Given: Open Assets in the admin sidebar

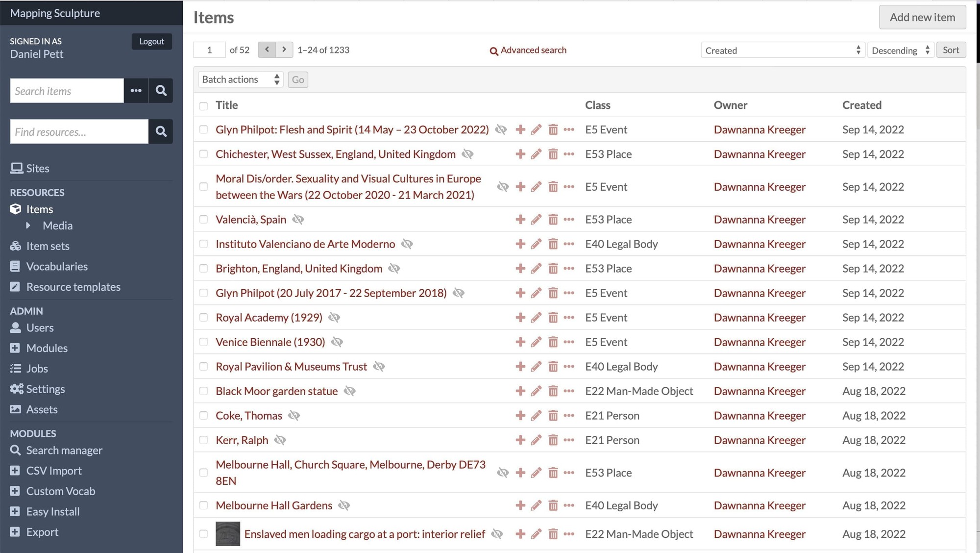Looking at the screenshot, I should [34, 409].
